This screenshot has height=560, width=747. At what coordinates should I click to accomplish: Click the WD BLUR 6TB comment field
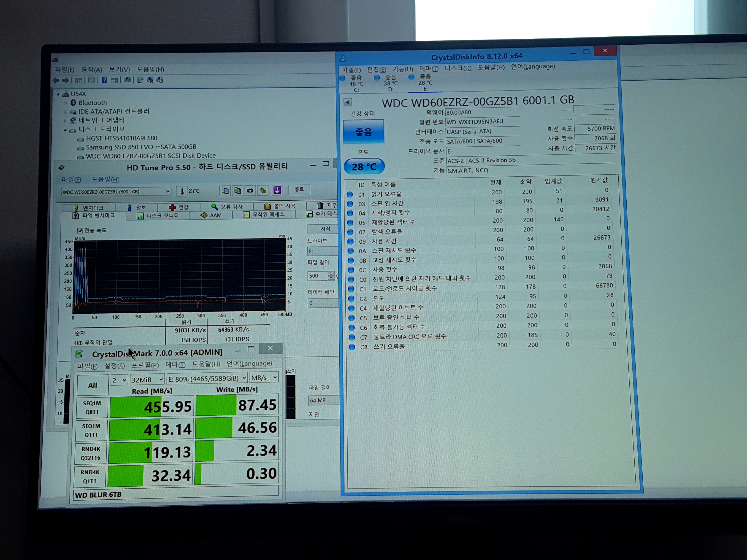176,493
